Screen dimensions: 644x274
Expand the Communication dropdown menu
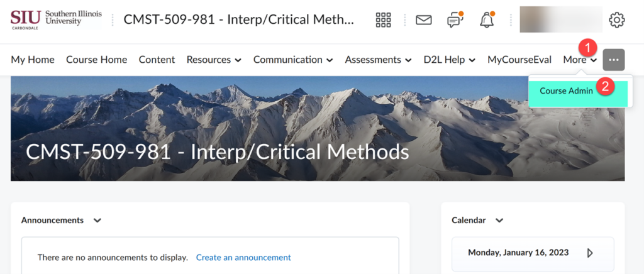tap(293, 60)
